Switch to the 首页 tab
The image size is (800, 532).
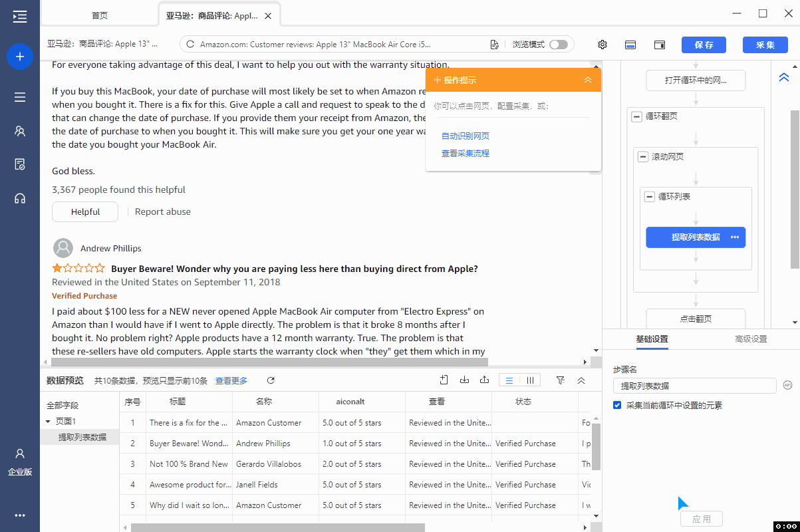click(100, 15)
